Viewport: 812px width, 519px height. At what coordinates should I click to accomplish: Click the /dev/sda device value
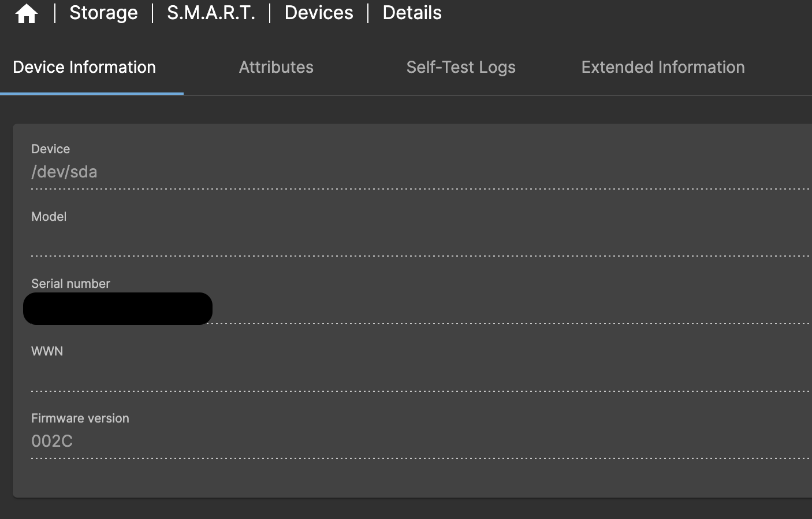click(x=64, y=172)
